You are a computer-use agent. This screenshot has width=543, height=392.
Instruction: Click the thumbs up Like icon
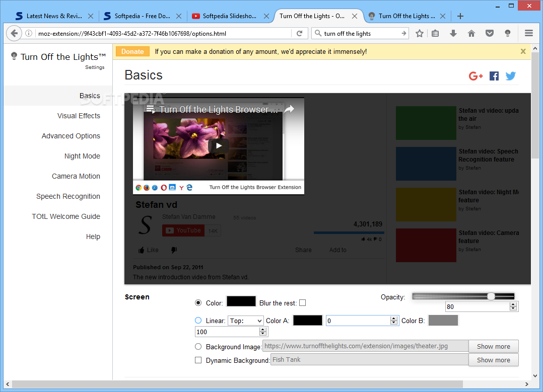coord(141,250)
